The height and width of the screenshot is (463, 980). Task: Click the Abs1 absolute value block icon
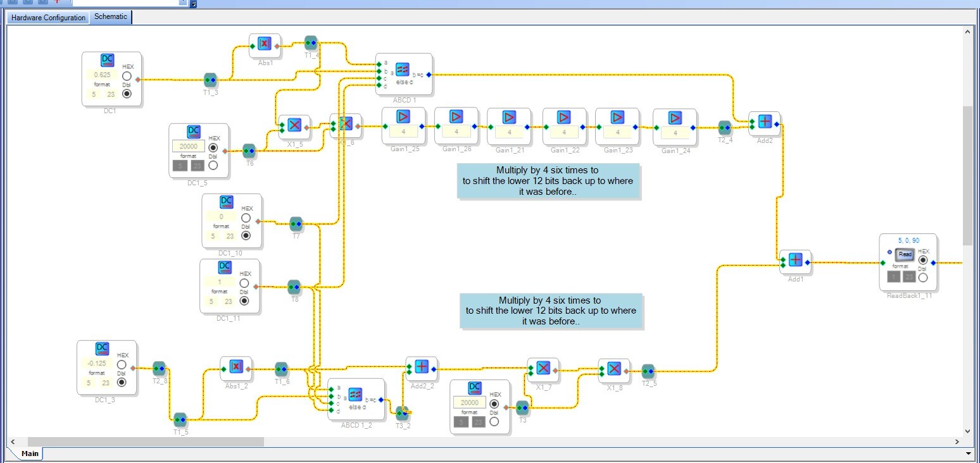265,44
